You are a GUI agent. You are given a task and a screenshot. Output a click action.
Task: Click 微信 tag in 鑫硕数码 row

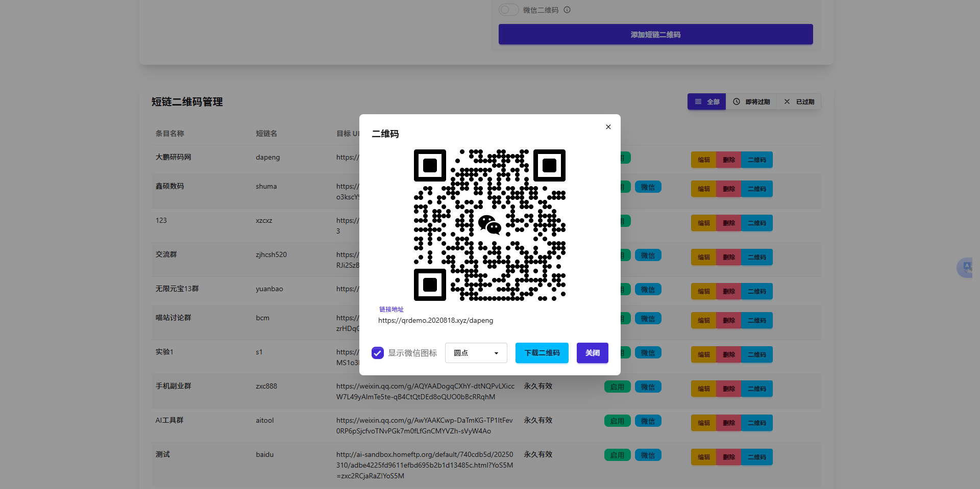[x=648, y=187]
